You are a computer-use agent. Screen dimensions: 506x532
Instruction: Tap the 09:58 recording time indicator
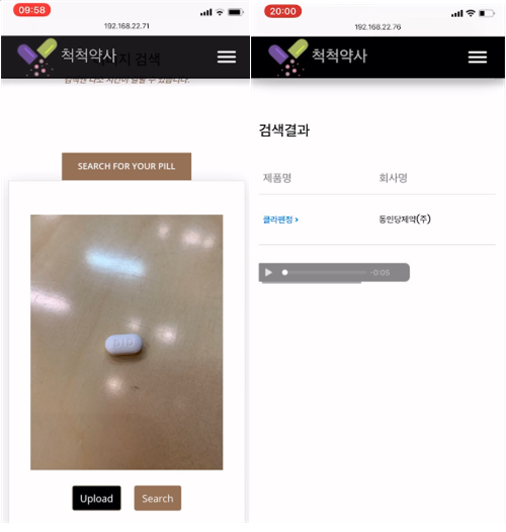click(x=32, y=10)
